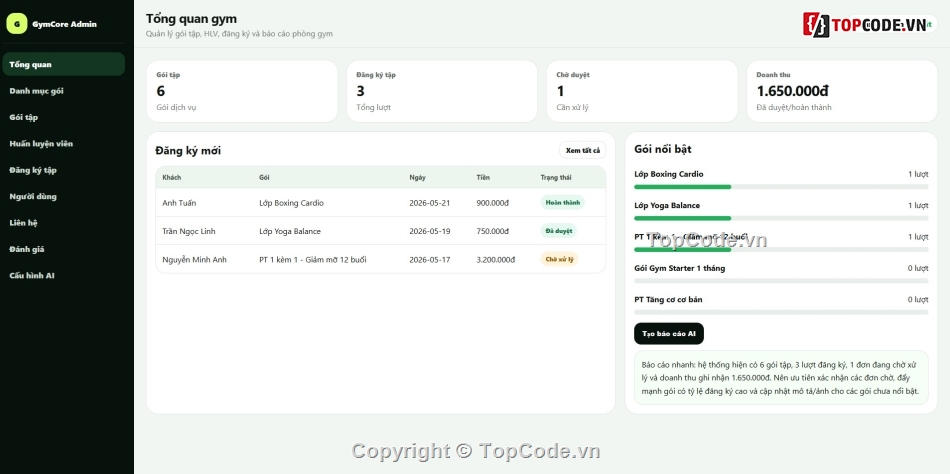Click the Trạng thái column header
The image size is (950, 474).
click(x=556, y=178)
